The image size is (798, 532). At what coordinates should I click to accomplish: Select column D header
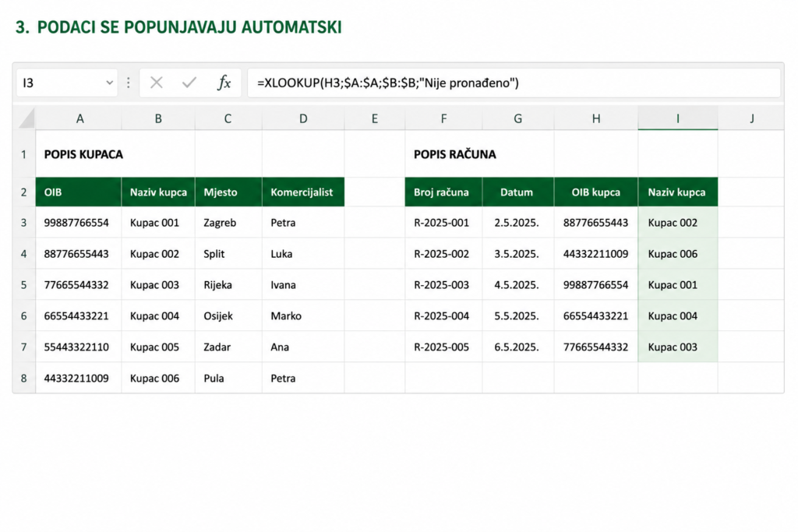point(303,118)
